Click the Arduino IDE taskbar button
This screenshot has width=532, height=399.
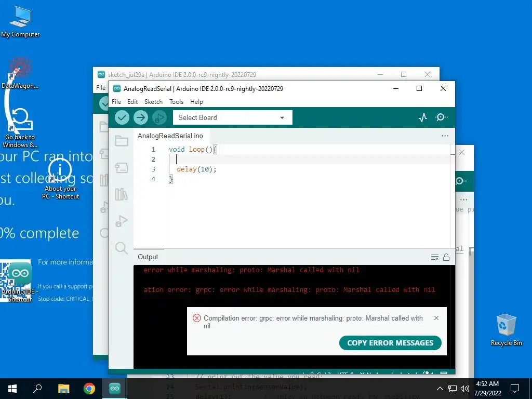pos(115,389)
